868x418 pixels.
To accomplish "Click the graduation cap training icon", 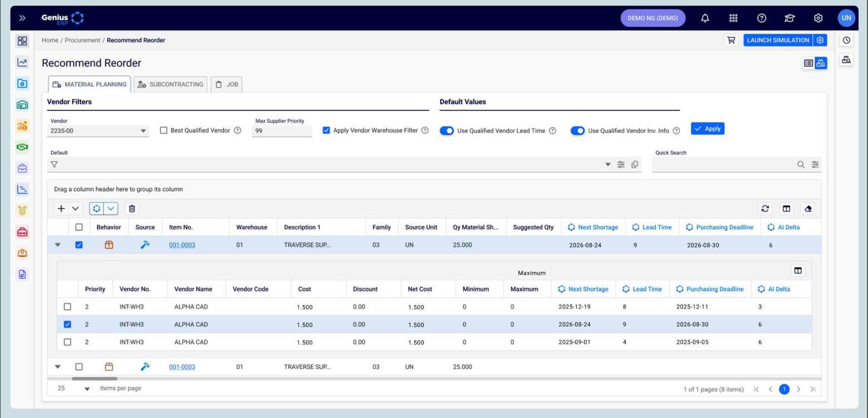I will click(x=790, y=18).
